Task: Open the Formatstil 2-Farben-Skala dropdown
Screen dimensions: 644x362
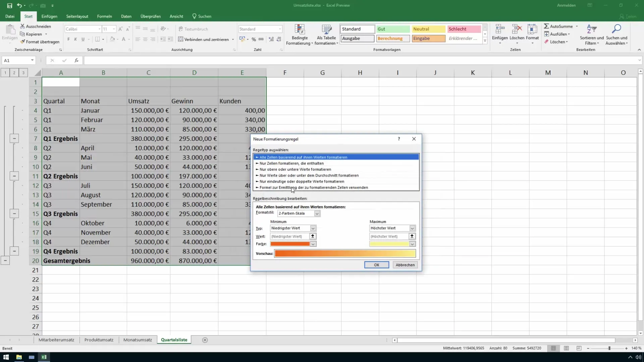Action: [x=317, y=214]
